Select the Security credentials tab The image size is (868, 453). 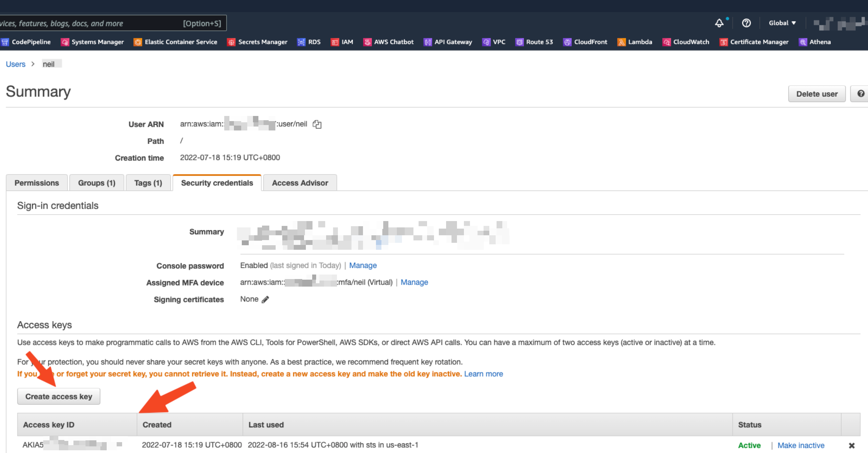click(217, 183)
